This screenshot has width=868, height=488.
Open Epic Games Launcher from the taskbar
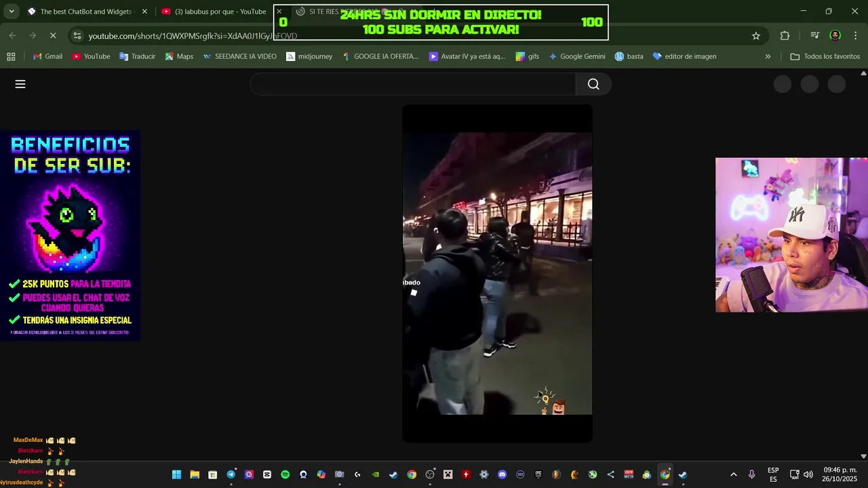coord(538,474)
